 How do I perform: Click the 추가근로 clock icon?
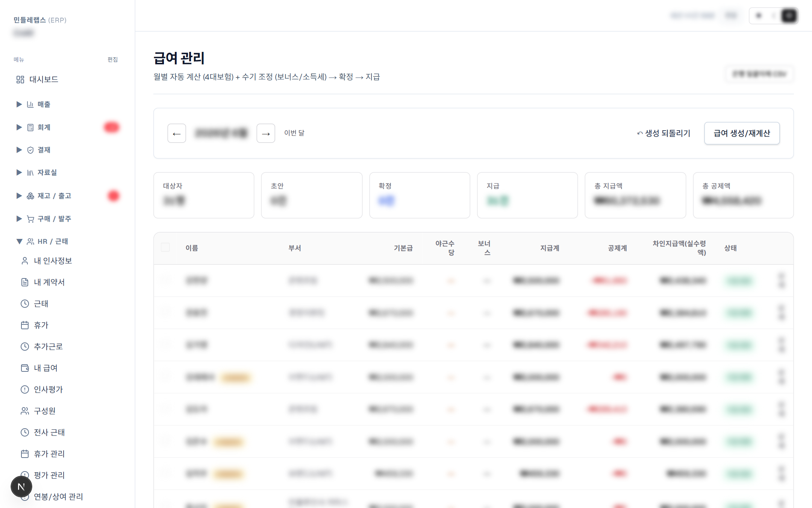click(25, 347)
